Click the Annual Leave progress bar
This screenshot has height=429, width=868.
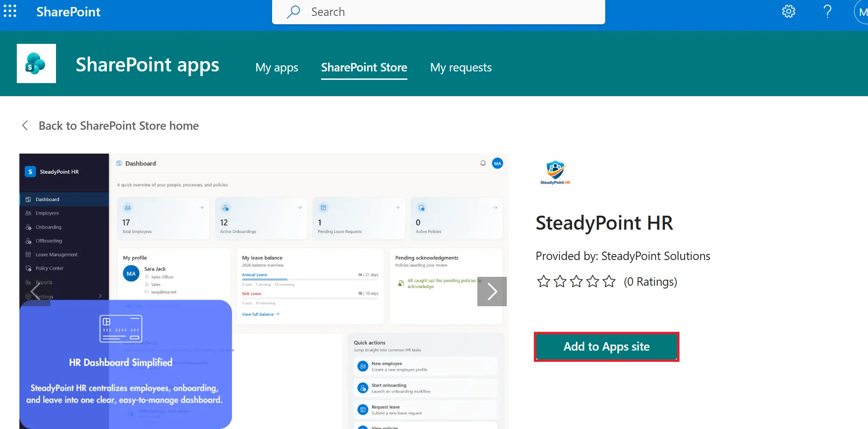[x=310, y=280]
